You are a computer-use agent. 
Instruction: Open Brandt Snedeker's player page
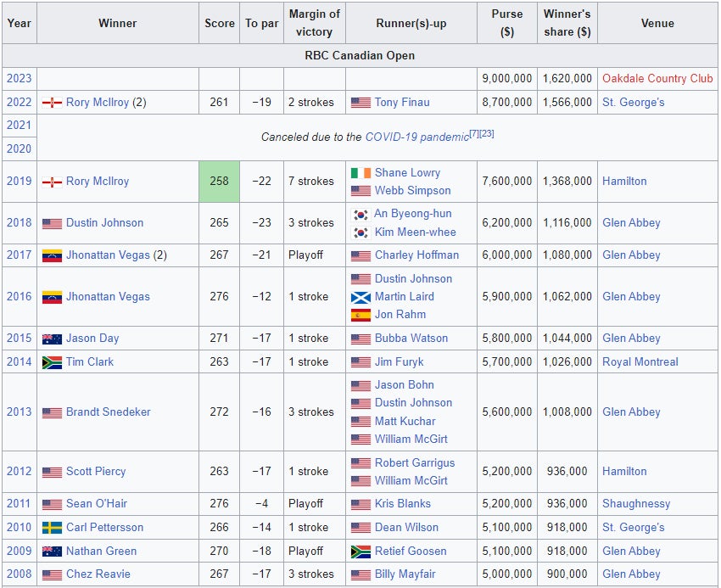tap(108, 412)
